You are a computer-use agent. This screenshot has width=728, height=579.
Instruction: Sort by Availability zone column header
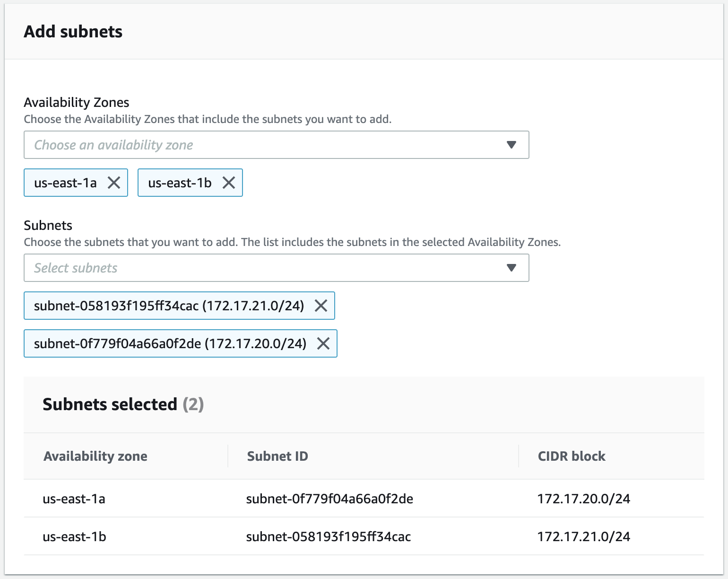click(x=95, y=456)
